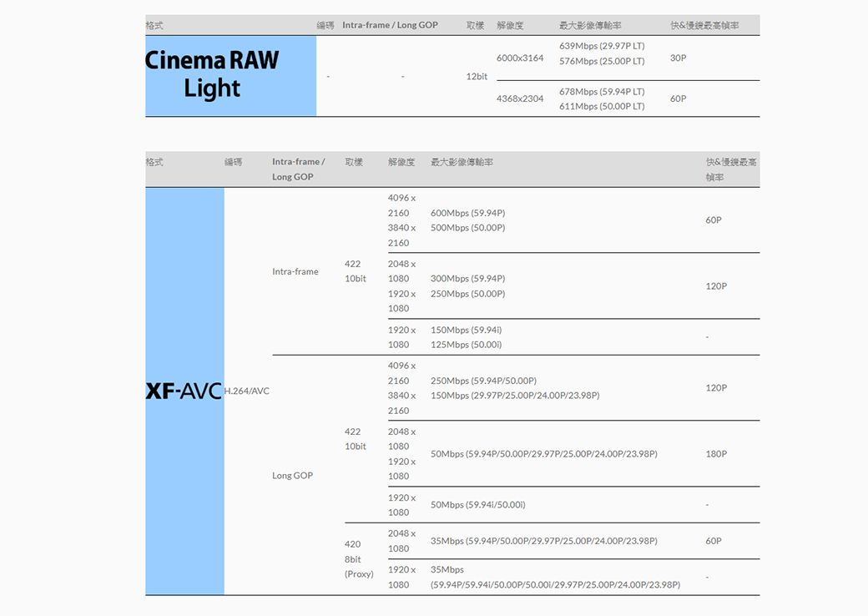Click the 611Mbps (50.00P LT) value
The width and height of the screenshot is (868, 616).
coord(602,106)
